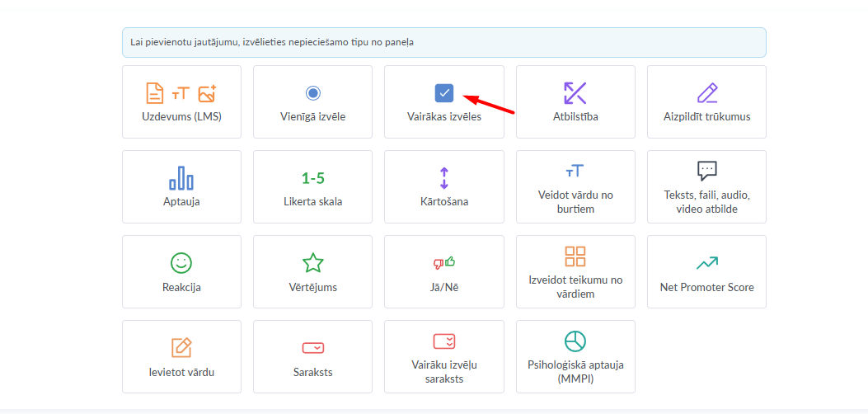This screenshot has height=414, width=868.
Task: Select the Vairāku izvēļu saraksts tile
Action: click(443, 356)
